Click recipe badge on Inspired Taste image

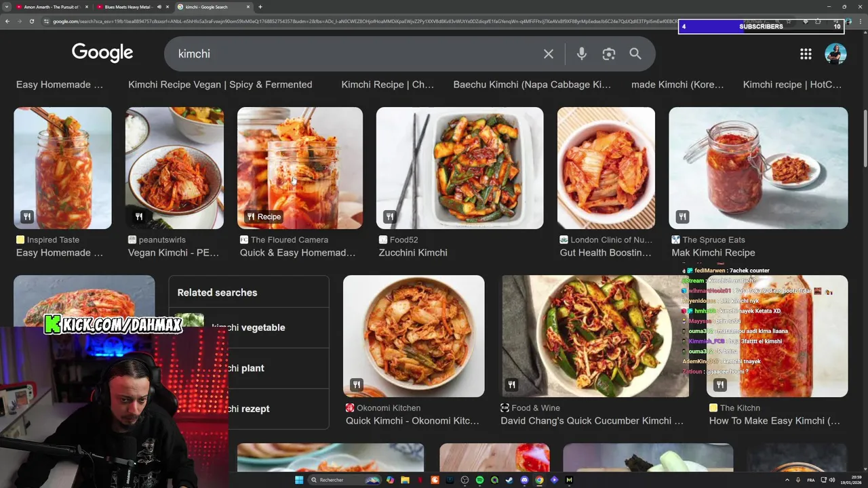[27, 217]
